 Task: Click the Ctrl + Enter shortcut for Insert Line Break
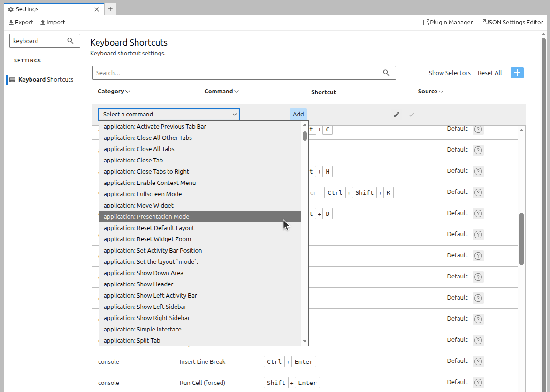click(290, 361)
